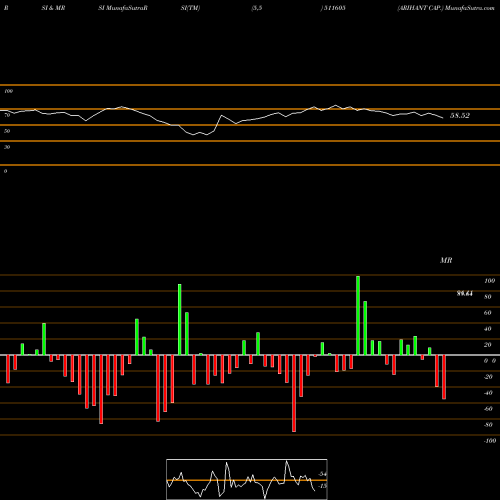The width and height of the screenshot is (500, 500).
Task: Click the RSI current value 58.52
Action: point(460,116)
